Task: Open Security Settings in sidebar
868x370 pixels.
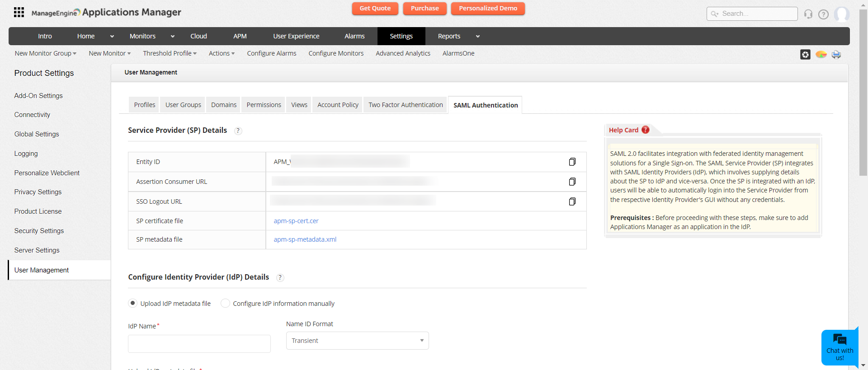Action: (39, 231)
